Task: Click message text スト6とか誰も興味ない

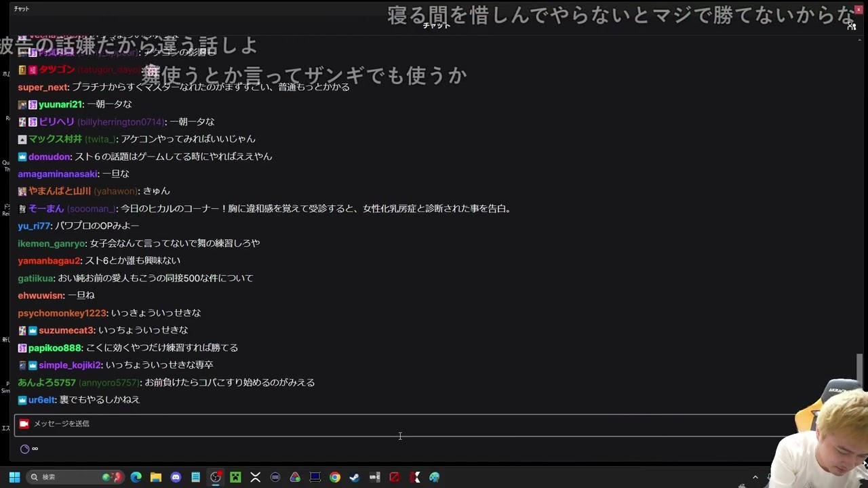Action: click(x=132, y=261)
